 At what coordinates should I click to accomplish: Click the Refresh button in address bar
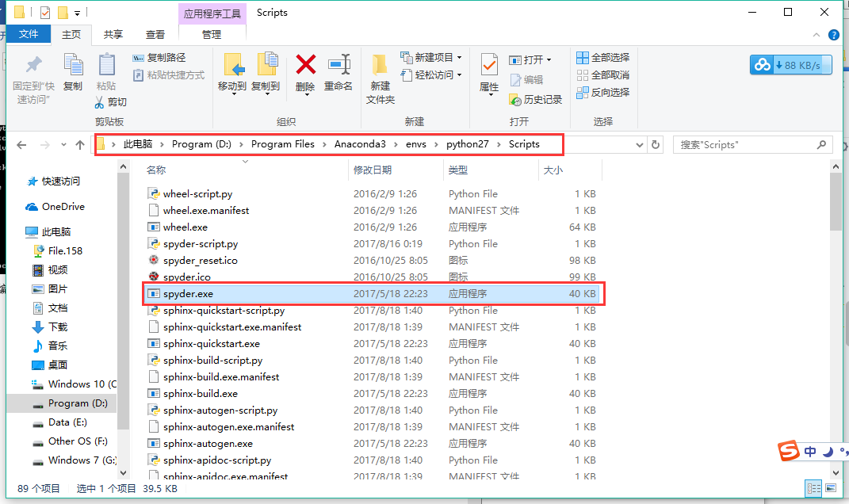pyautogui.click(x=656, y=145)
